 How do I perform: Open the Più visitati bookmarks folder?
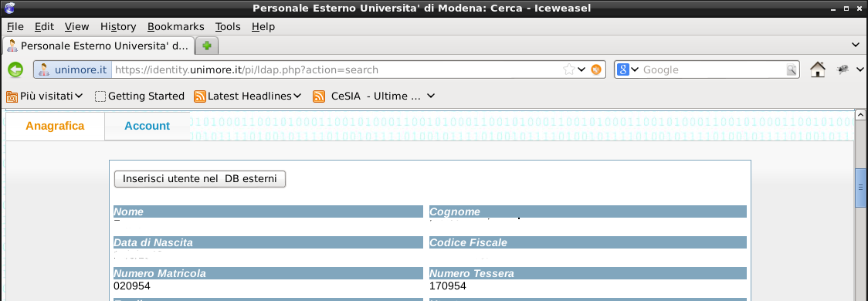[x=44, y=96]
